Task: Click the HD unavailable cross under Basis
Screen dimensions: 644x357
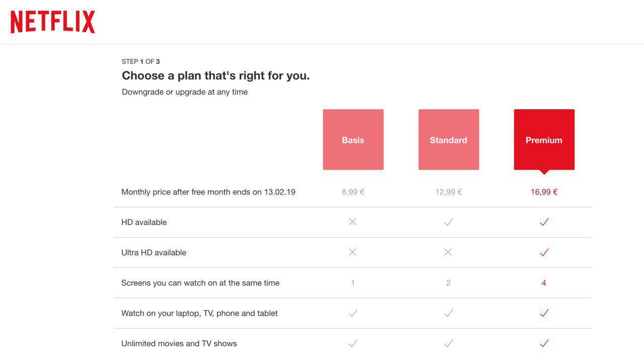Action: [353, 222]
